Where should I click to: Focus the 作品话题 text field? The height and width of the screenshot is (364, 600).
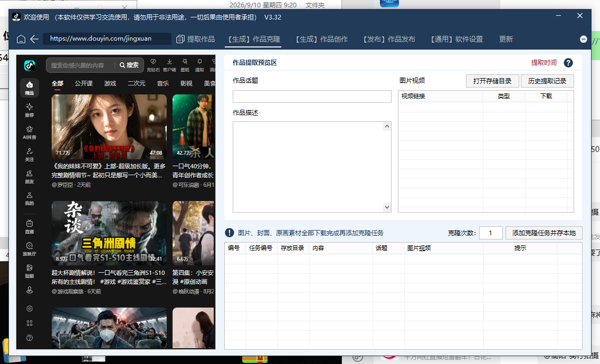click(x=312, y=97)
